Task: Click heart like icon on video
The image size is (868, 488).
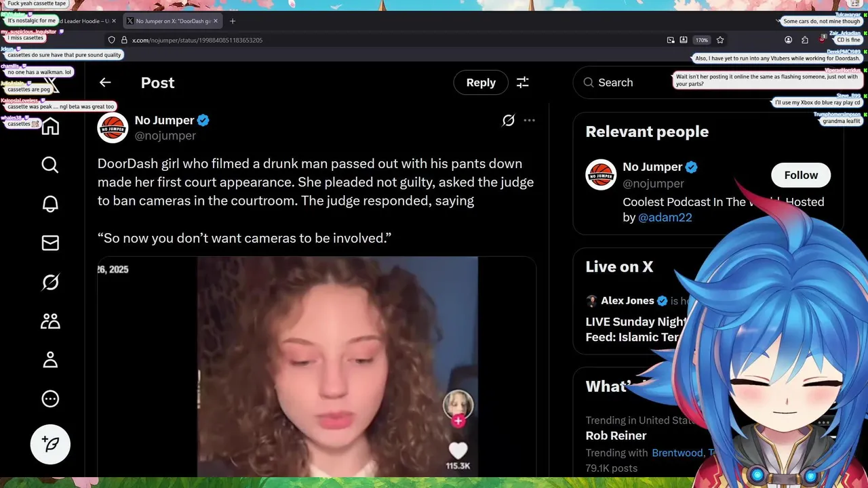Action: [x=458, y=450]
